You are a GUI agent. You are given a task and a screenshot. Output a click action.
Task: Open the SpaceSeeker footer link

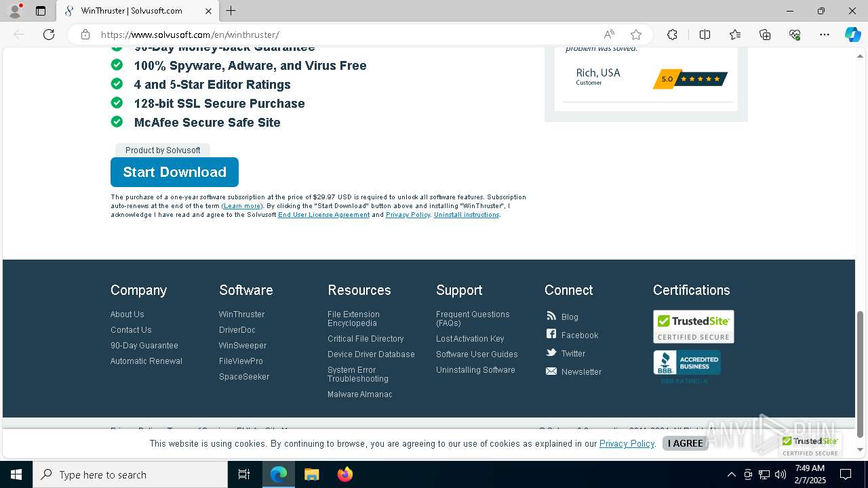click(244, 377)
